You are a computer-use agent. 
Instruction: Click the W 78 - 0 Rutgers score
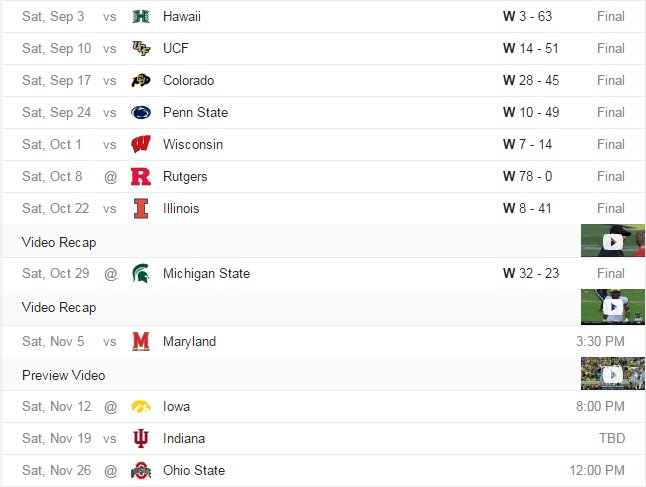[527, 176]
